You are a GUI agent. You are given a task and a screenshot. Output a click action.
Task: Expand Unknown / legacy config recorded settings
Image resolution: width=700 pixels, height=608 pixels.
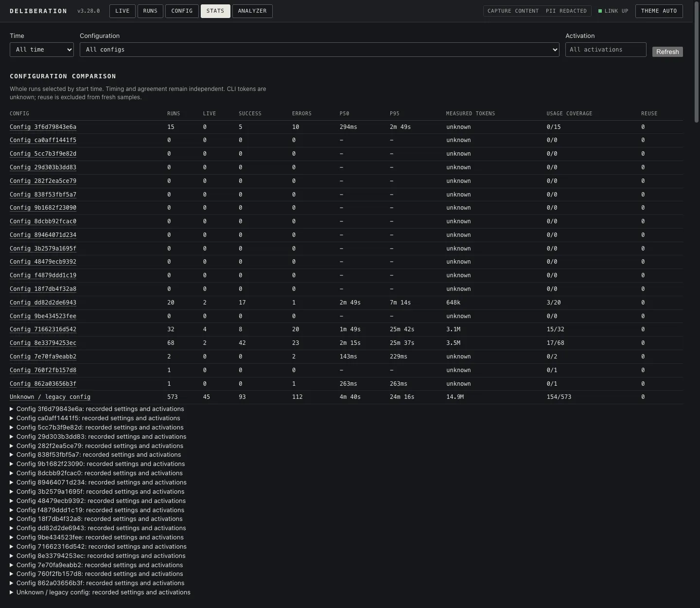point(100,592)
